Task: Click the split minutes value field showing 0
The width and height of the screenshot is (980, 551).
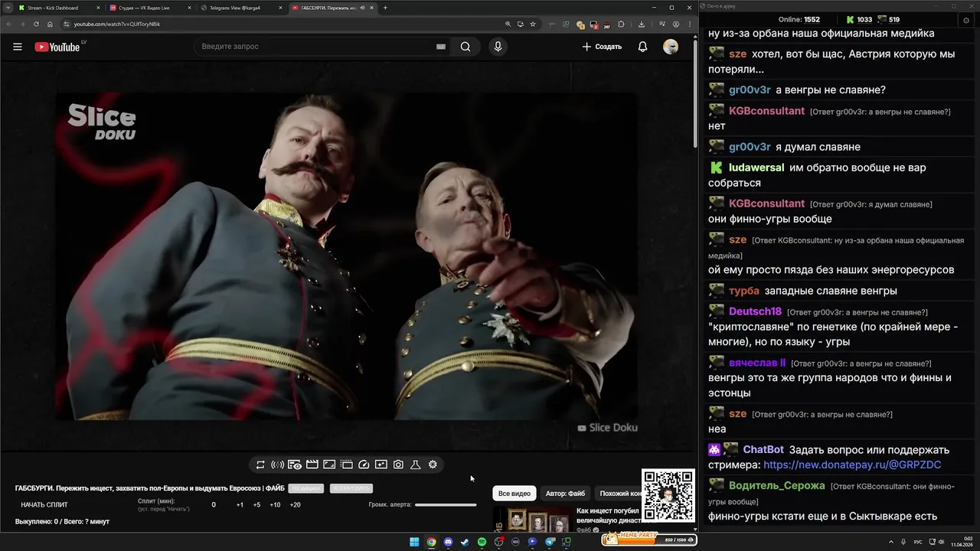Action: click(214, 505)
